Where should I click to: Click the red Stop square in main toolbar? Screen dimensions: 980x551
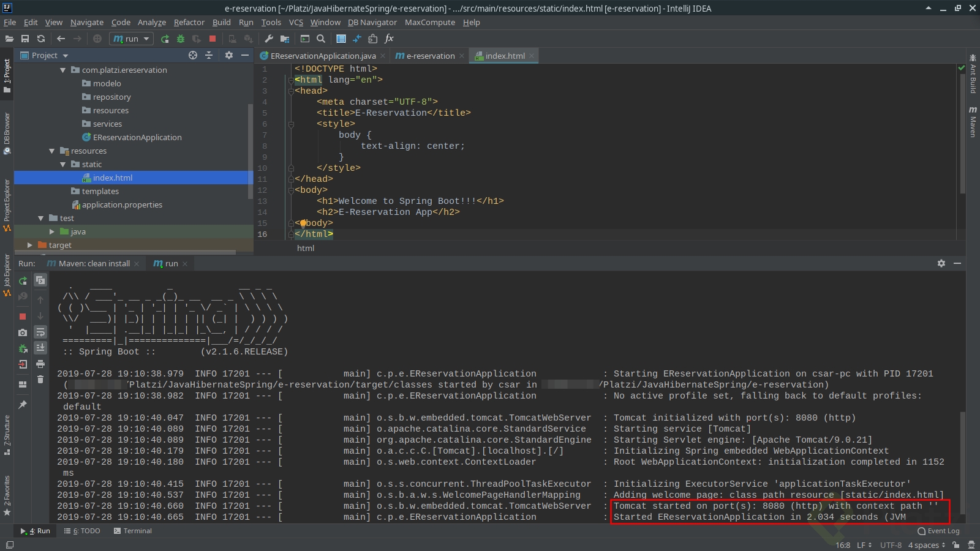pyautogui.click(x=213, y=39)
